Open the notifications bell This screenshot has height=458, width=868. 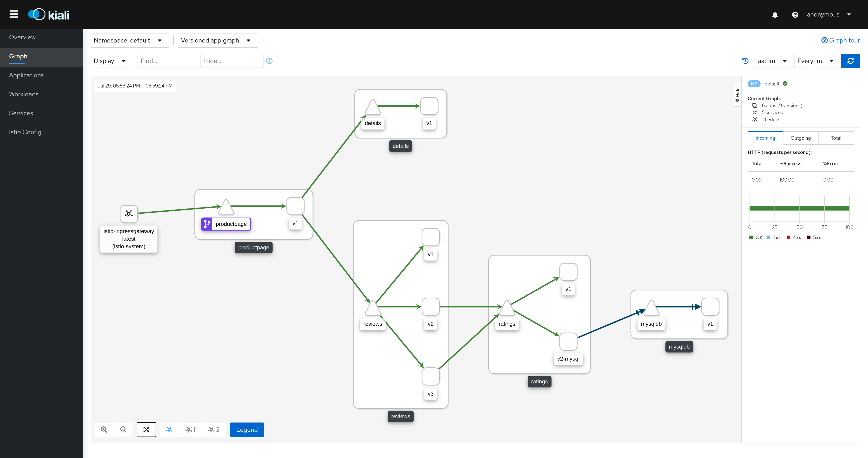pos(775,14)
